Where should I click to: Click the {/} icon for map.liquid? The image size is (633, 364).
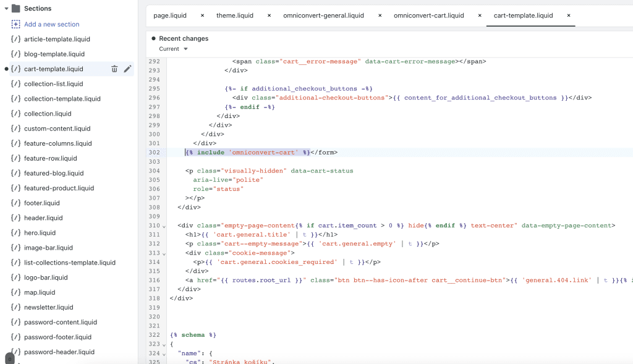click(x=15, y=292)
